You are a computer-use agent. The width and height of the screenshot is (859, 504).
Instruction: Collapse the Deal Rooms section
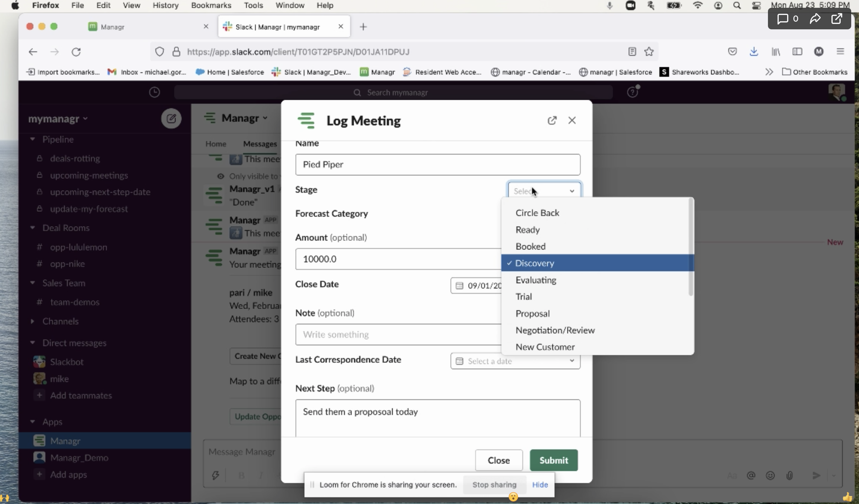click(33, 228)
